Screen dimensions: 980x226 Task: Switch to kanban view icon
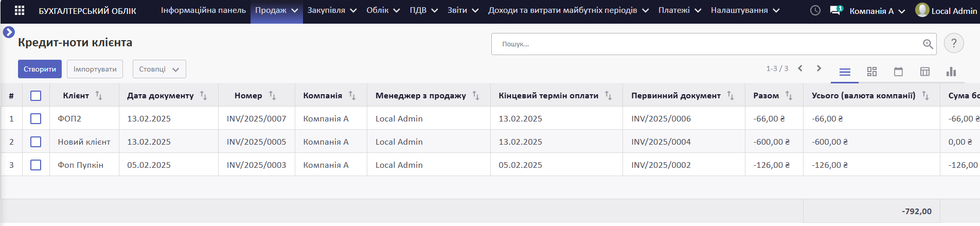coord(871,72)
